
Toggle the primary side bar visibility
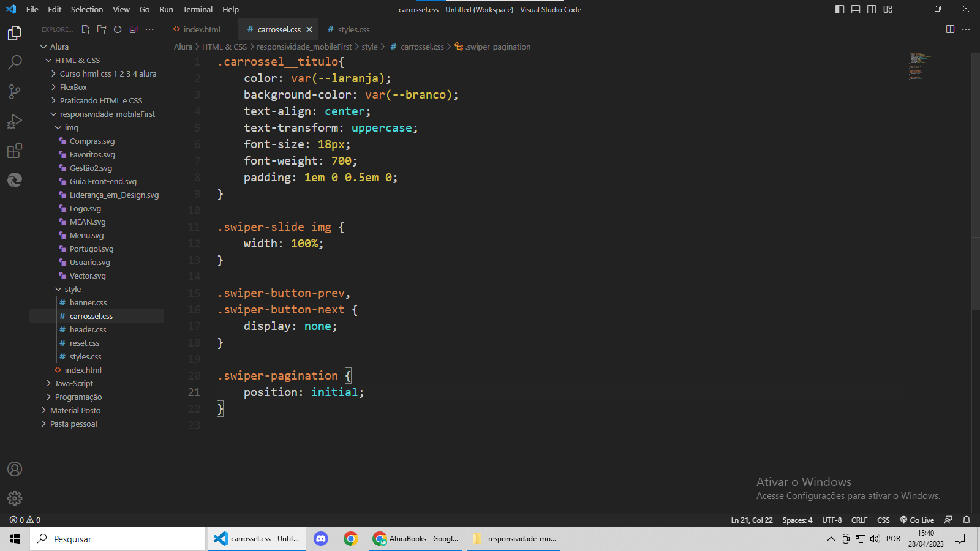point(840,9)
